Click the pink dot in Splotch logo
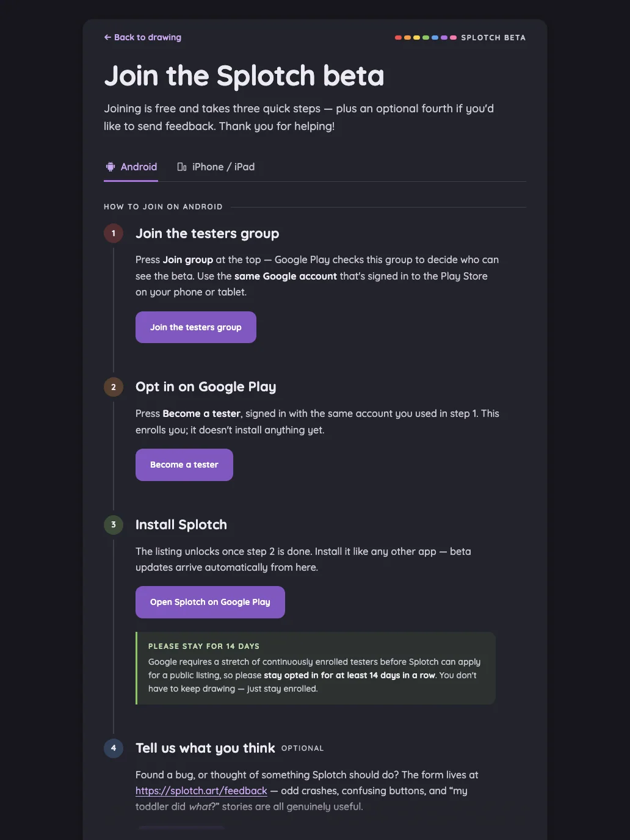The height and width of the screenshot is (840, 630). pos(453,38)
